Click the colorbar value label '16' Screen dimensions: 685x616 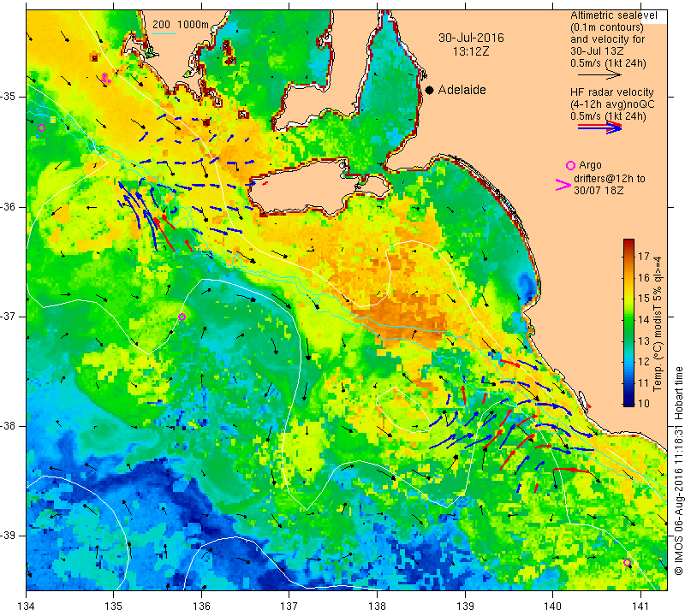(644, 278)
